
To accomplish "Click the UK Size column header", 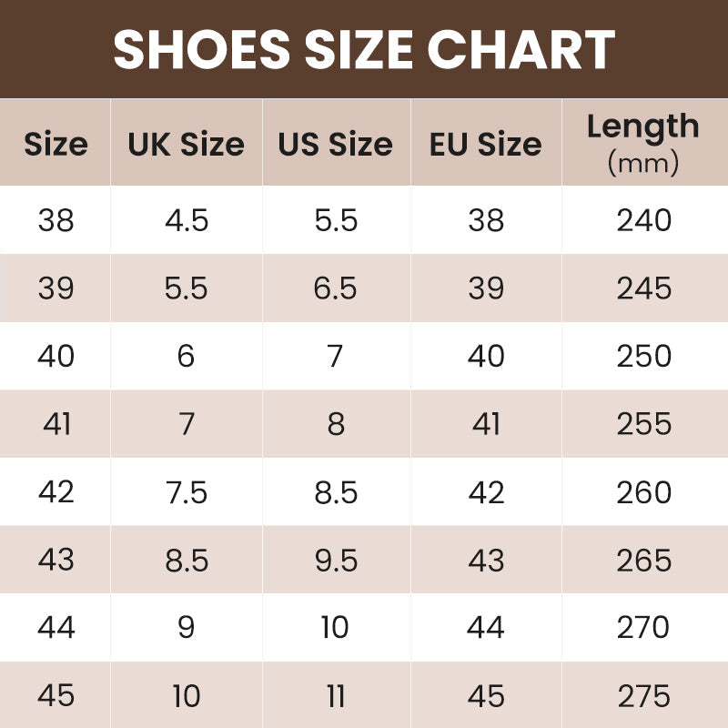I will [186, 144].
